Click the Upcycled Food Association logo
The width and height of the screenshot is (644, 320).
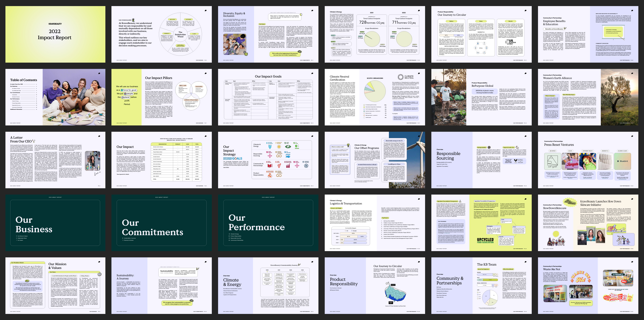pos(485,241)
